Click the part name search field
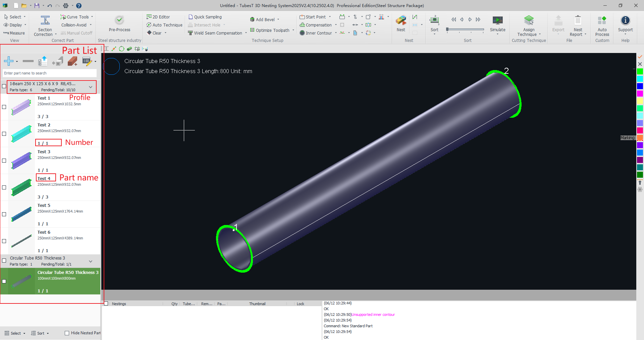 tap(50, 73)
